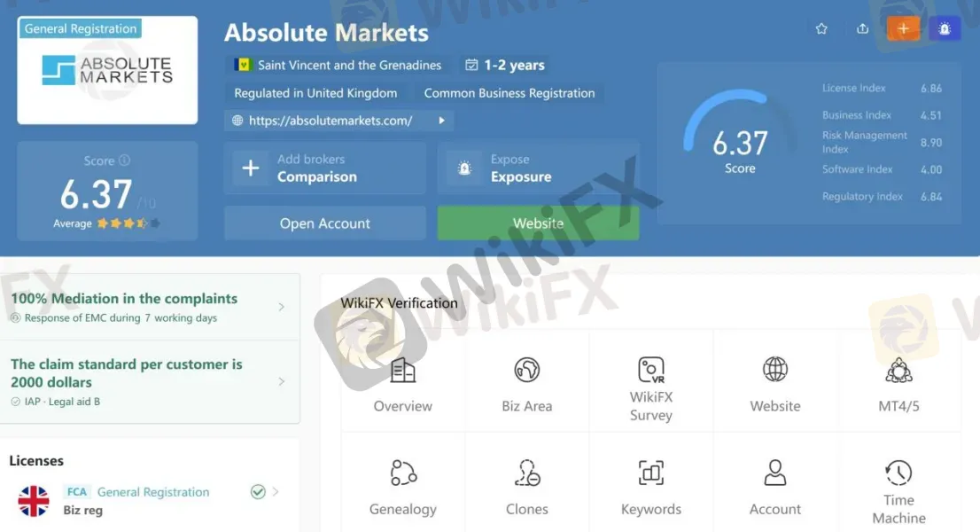
Task: Click the score info circle icon
Action: pyautogui.click(x=124, y=160)
